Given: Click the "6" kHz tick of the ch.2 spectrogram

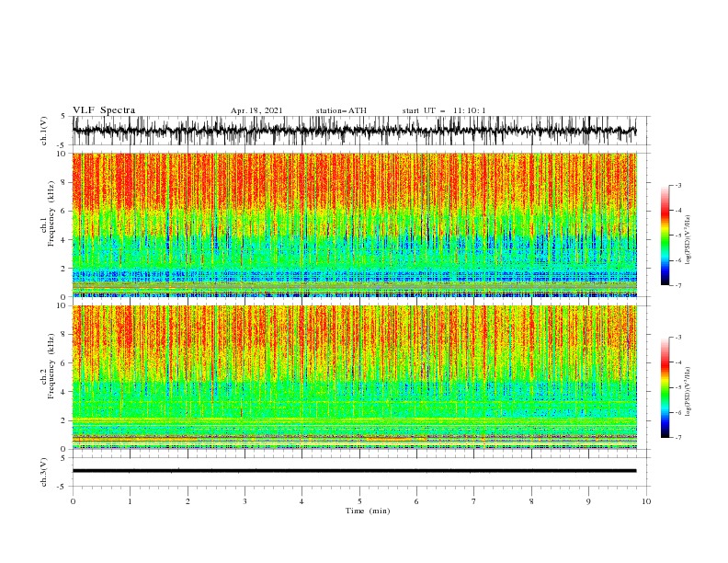Looking at the screenshot, I should tap(64, 363).
